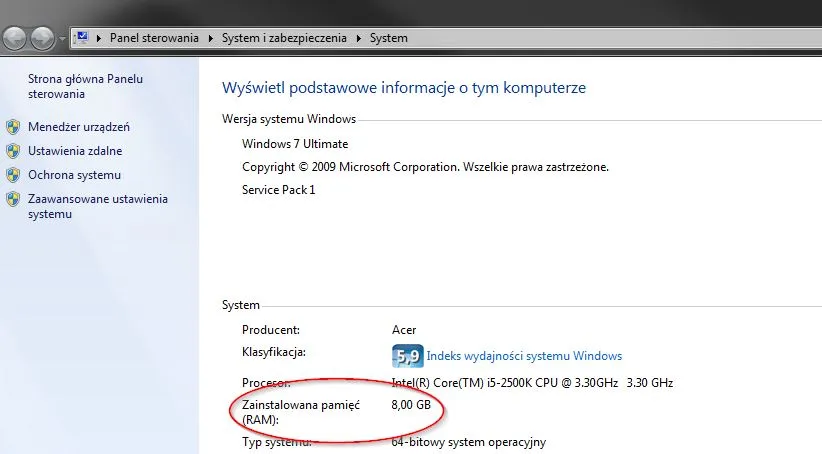The image size is (822, 454).
Task: Click the Acer manufacturer value
Action: [404, 330]
